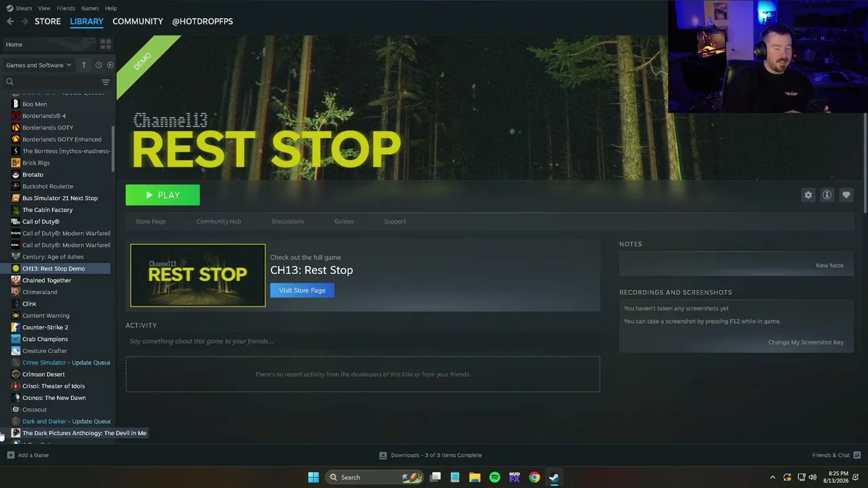Select Crab Champions icon in the list
This screenshot has width=868, height=488.
[16, 339]
